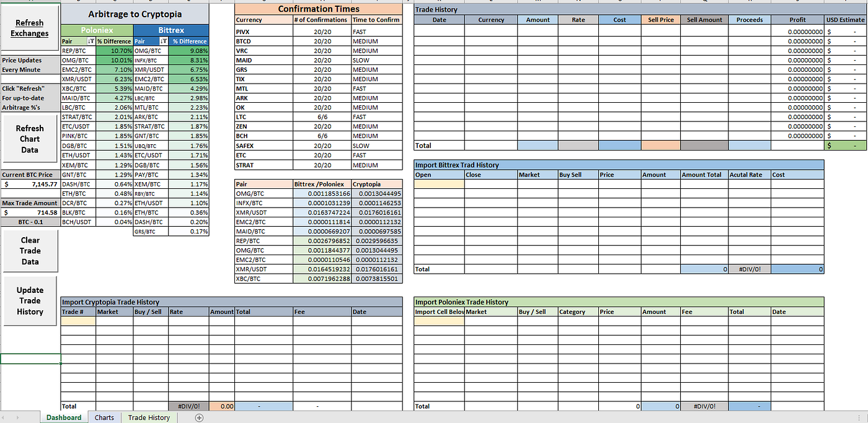This screenshot has height=423, width=868.
Task: Add a new sheet with plus icon
Action: pos(199,418)
